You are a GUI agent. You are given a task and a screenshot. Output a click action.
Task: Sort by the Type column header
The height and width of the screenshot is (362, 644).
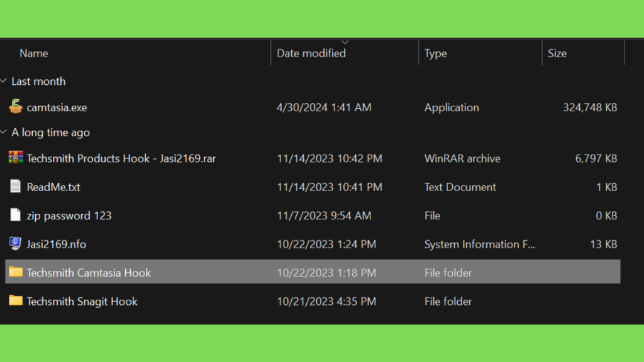point(435,53)
